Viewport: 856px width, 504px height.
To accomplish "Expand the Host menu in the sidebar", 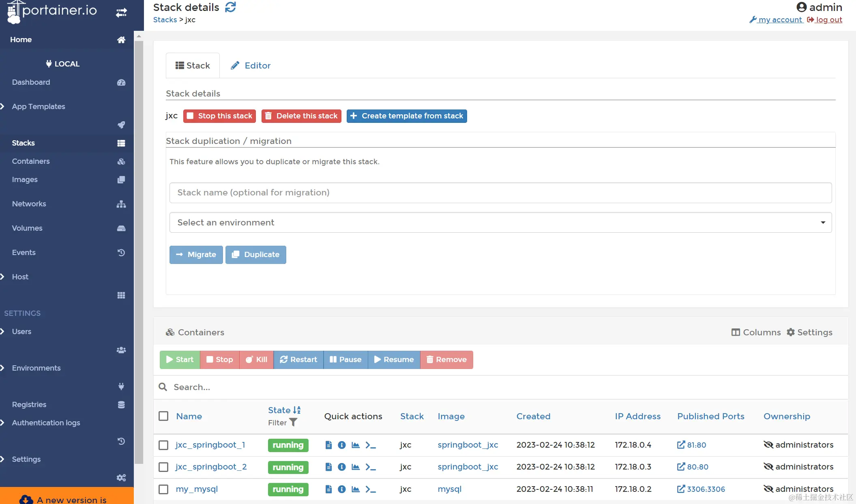I will tap(20, 277).
